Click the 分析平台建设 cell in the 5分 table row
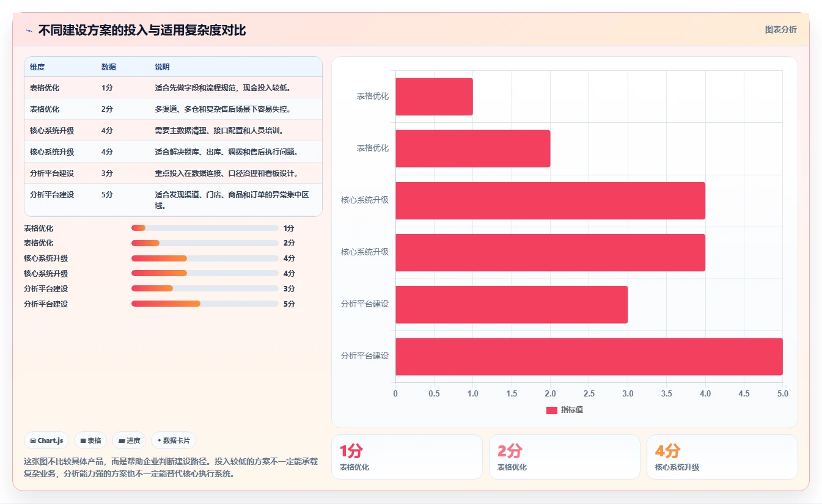 [x=52, y=195]
